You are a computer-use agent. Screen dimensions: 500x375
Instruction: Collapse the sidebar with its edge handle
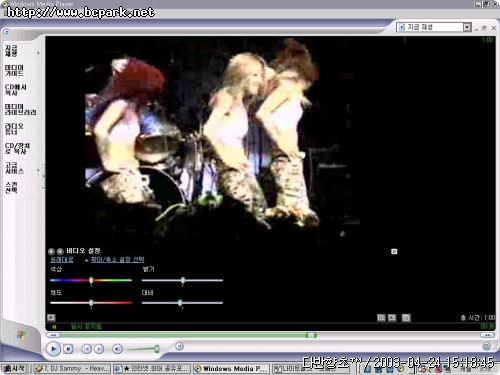(43, 176)
